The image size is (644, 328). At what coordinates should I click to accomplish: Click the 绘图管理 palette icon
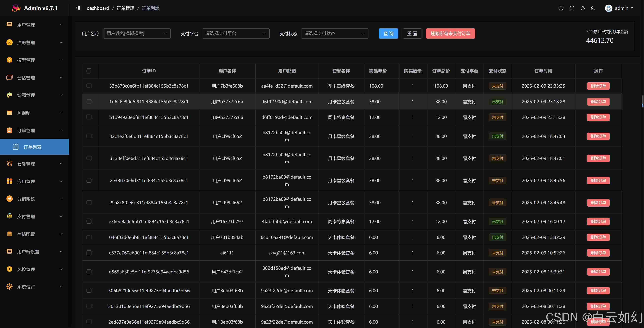click(10, 95)
